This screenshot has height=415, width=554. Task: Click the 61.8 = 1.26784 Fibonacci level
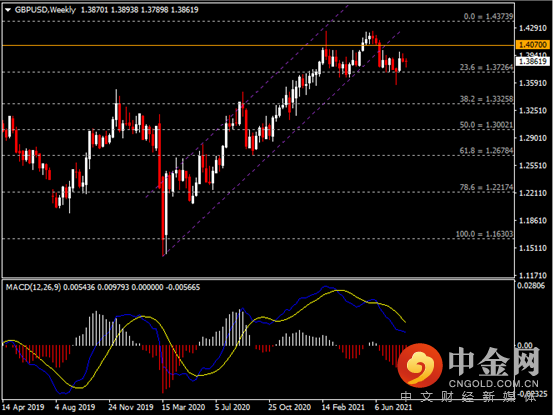pos(486,151)
